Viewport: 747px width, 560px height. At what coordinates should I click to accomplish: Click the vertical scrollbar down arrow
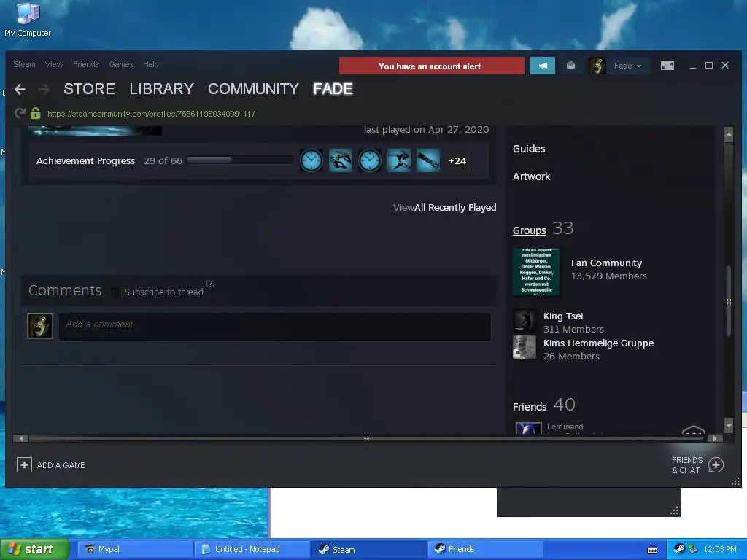coord(729,425)
